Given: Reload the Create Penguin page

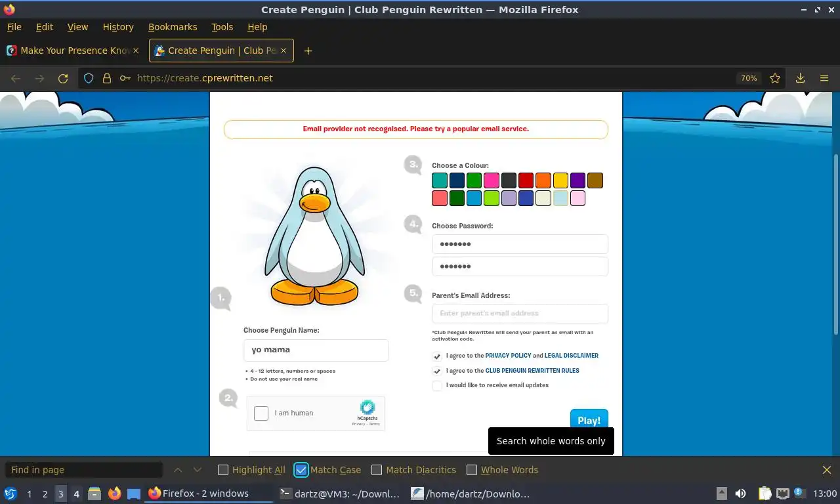Looking at the screenshot, I should click(x=63, y=78).
